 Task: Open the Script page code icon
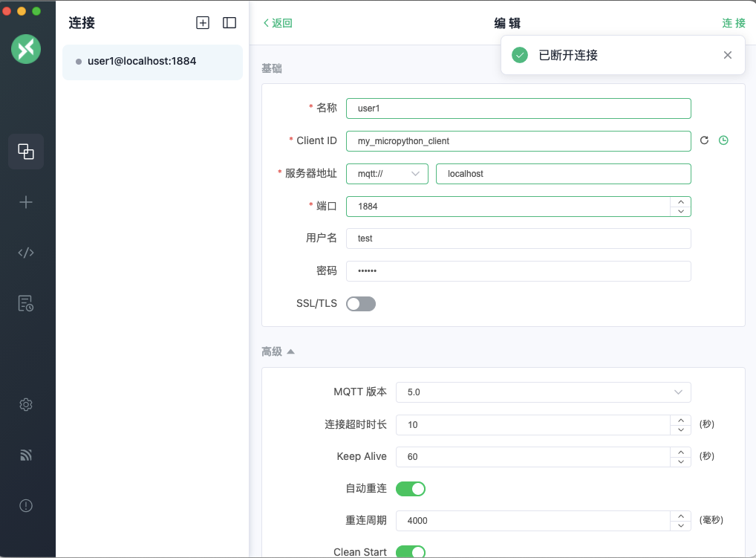point(26,253)
